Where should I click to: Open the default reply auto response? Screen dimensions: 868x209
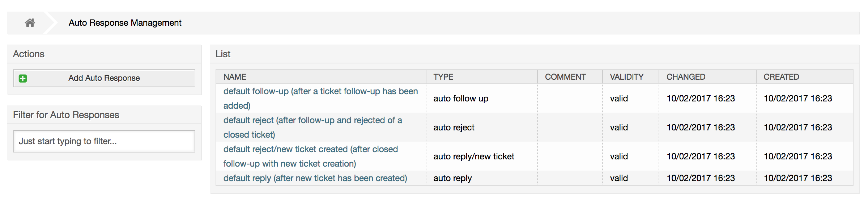pyautogui.click(x=315, y=178)
